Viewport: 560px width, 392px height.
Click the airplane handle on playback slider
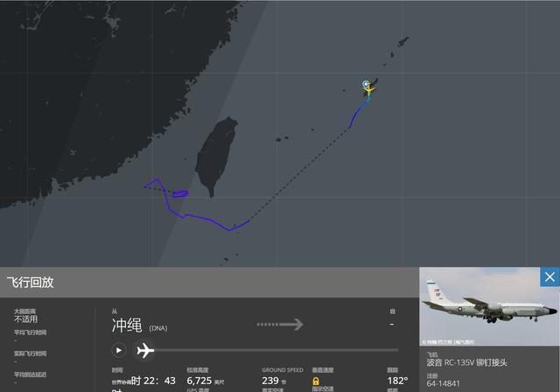145,350
